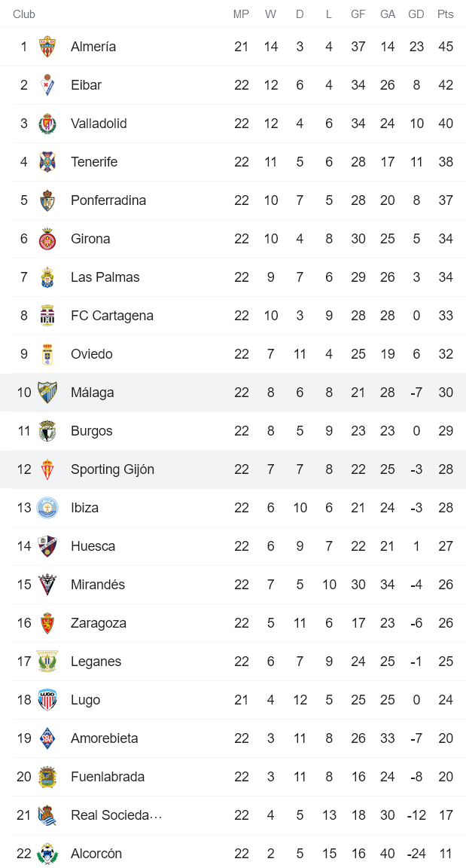466x868 pixels.
Task: Select the Burgos table row name
Action: point(92,431)
